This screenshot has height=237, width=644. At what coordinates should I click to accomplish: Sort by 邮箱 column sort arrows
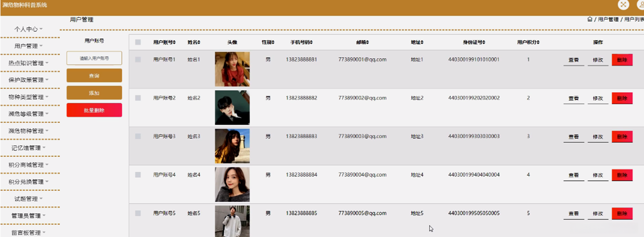367,43
